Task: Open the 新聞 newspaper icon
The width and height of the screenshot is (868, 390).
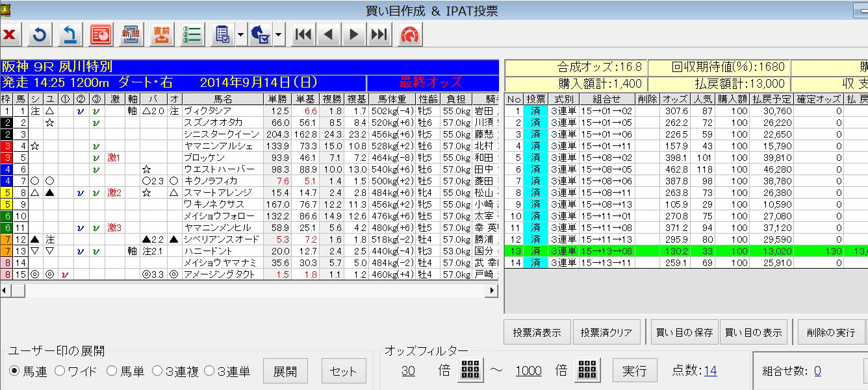Action: pos(131,34)
